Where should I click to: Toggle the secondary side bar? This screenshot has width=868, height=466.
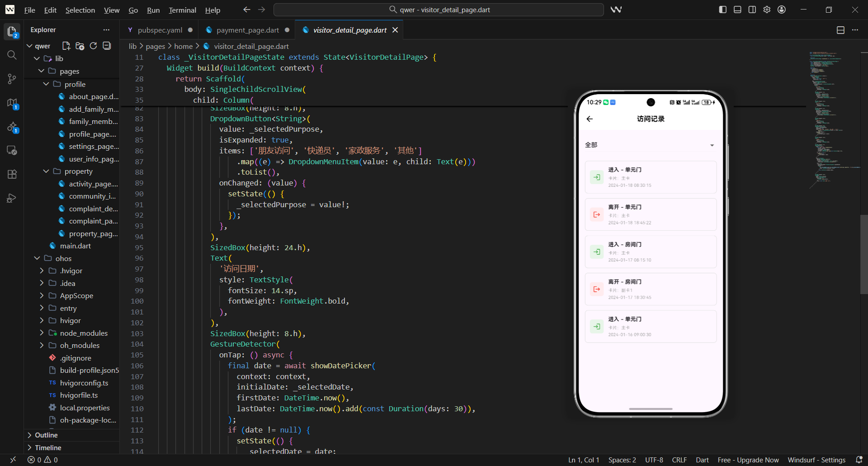(x=752, y=10)
